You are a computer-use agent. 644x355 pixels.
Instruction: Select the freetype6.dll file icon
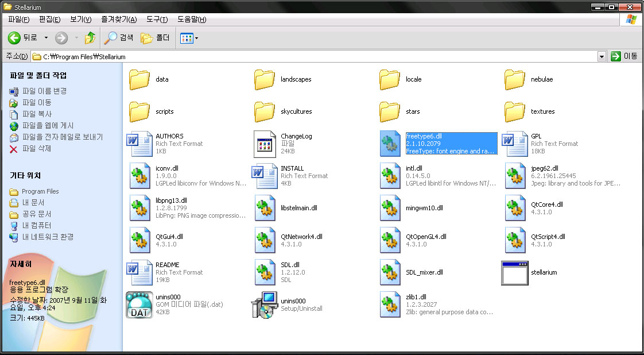tap(390, 144)
